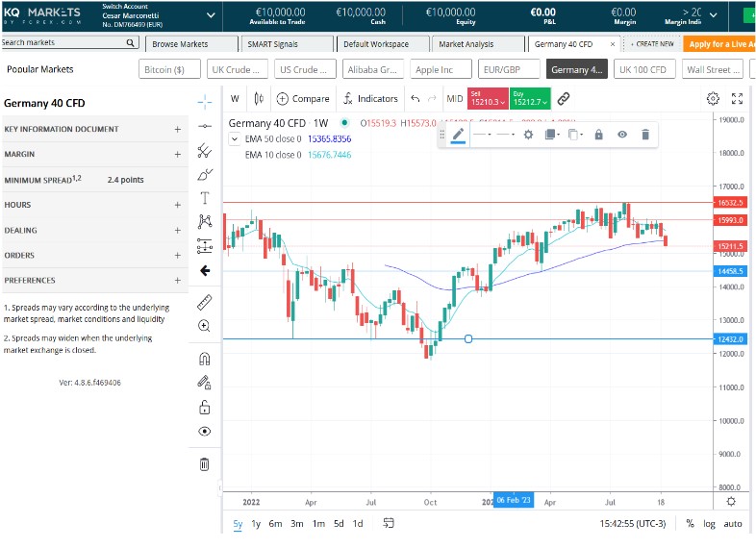Open the visual order layers dropdown
The height and width of the screenshot is (548, 756).
tap(552, 135)
